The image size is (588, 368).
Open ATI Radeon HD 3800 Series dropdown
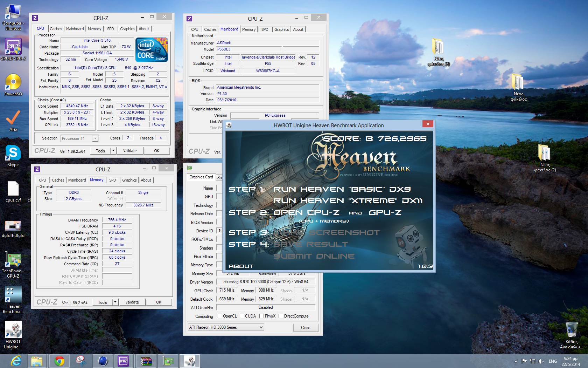(226, 327)
